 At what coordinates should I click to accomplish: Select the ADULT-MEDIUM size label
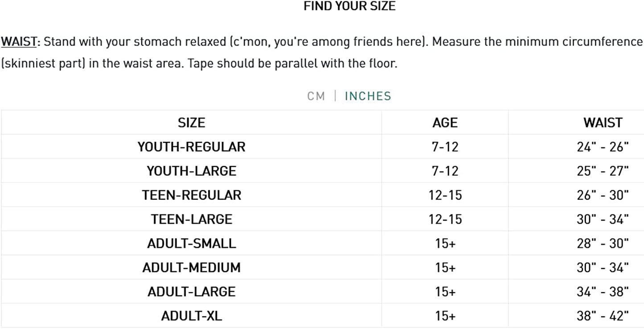tap(191, 267)
